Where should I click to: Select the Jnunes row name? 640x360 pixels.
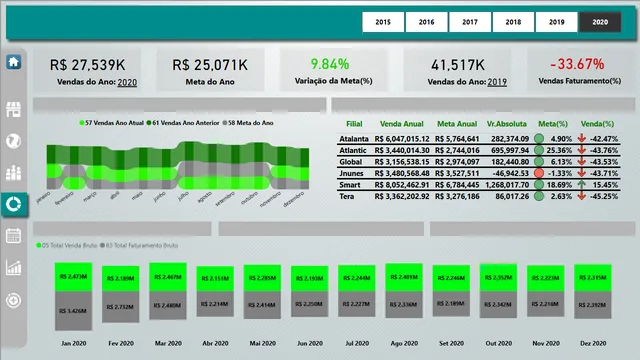351,173
